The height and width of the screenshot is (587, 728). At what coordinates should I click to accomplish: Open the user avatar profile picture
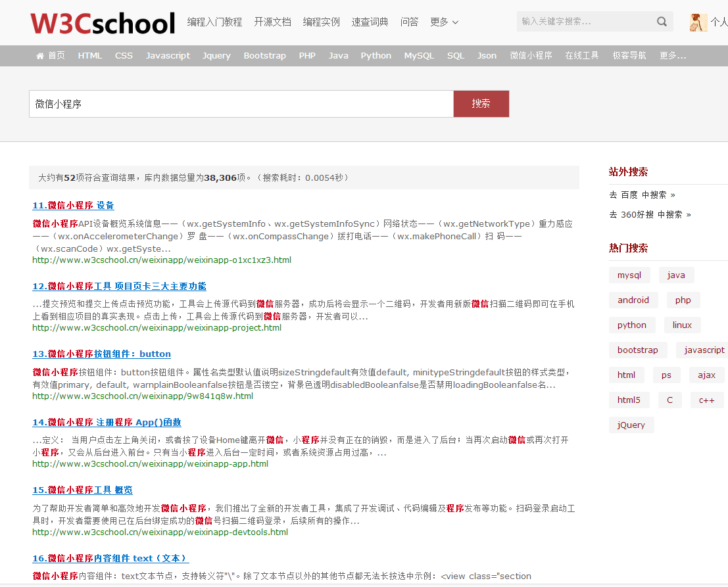698,22
